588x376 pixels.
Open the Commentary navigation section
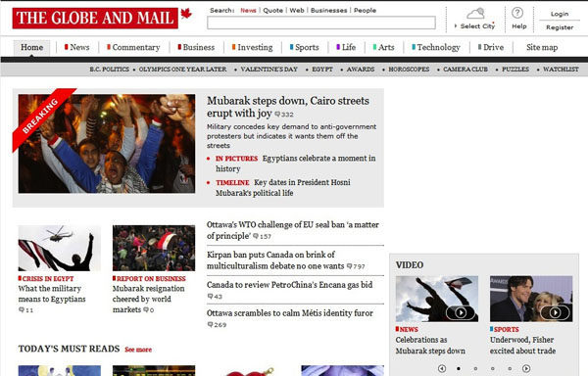[133, 47]
